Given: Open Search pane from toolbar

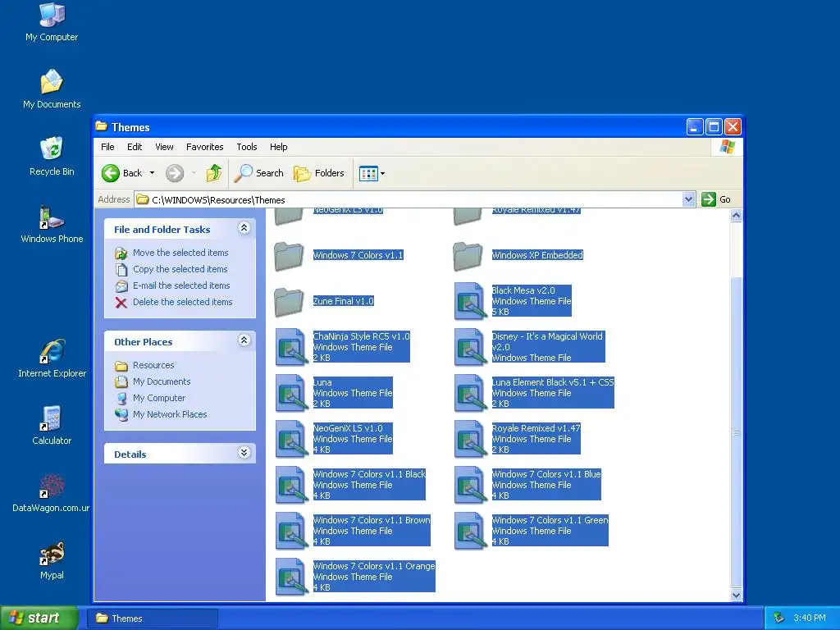Looking at the screenshot, I should point(258,173).
